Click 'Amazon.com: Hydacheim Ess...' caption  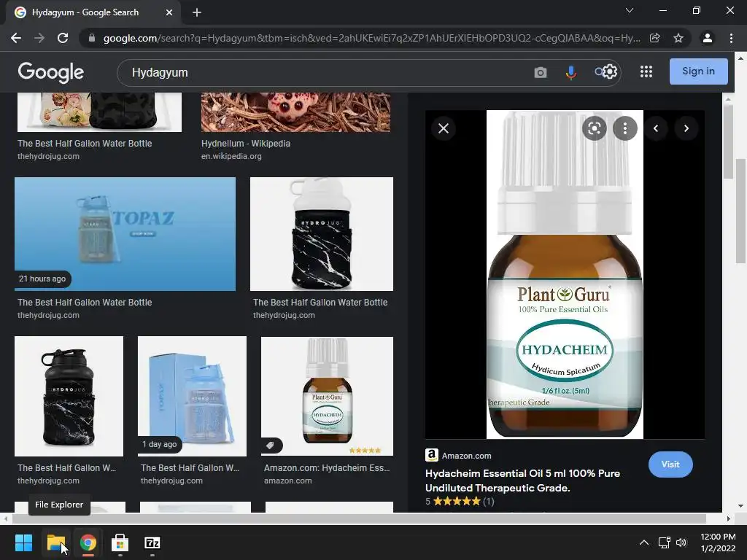(x=327, y=468)
